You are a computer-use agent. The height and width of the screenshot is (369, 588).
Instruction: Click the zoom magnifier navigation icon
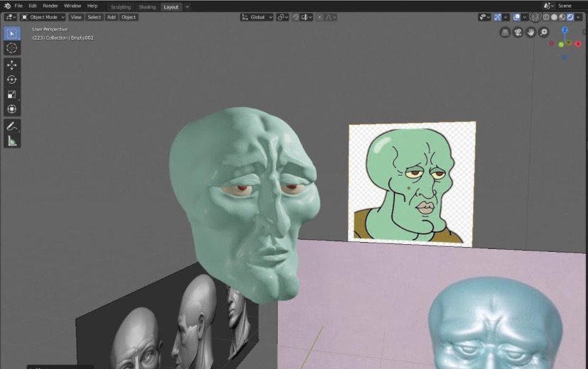tap(544, 33)
